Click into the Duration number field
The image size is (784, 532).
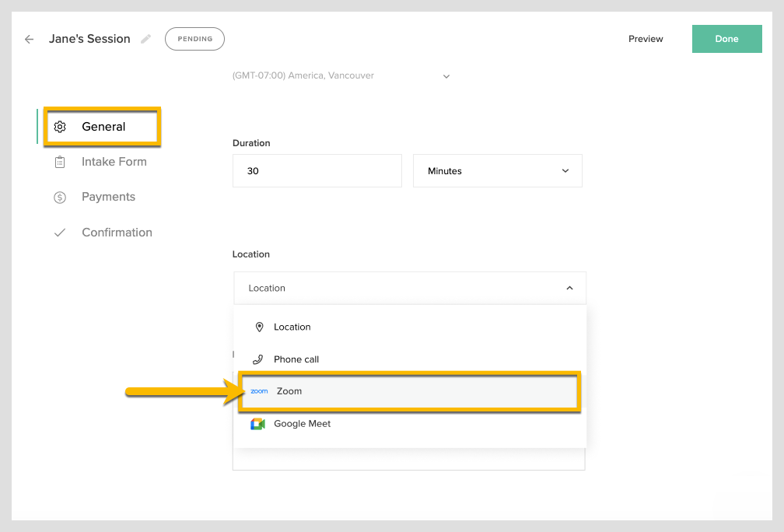point(317,171)
